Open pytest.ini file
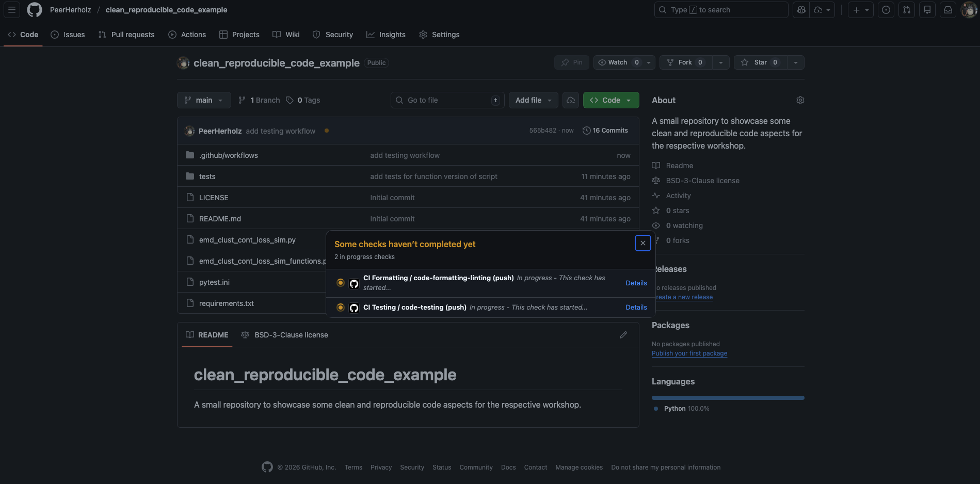This screenshot has height=484, width=980. 214,282
